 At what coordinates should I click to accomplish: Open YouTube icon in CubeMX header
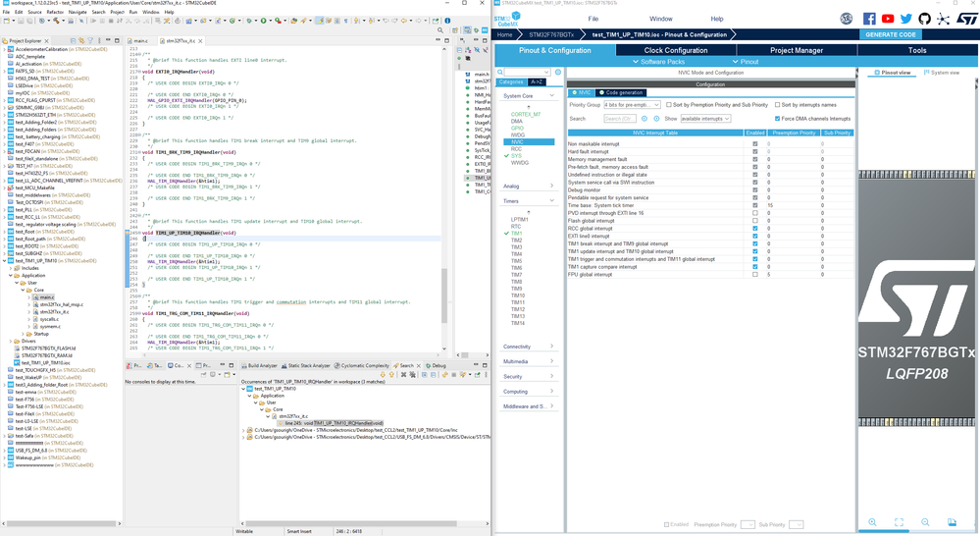(888, 19)
